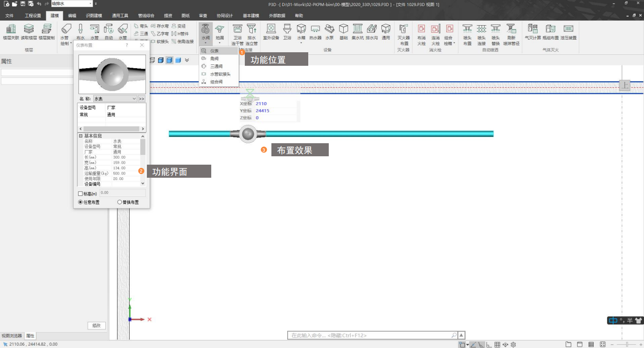This screenshot has width=644, height=348.
Task: Collapse the 基本信息 property group
Action: pos(81,136)
